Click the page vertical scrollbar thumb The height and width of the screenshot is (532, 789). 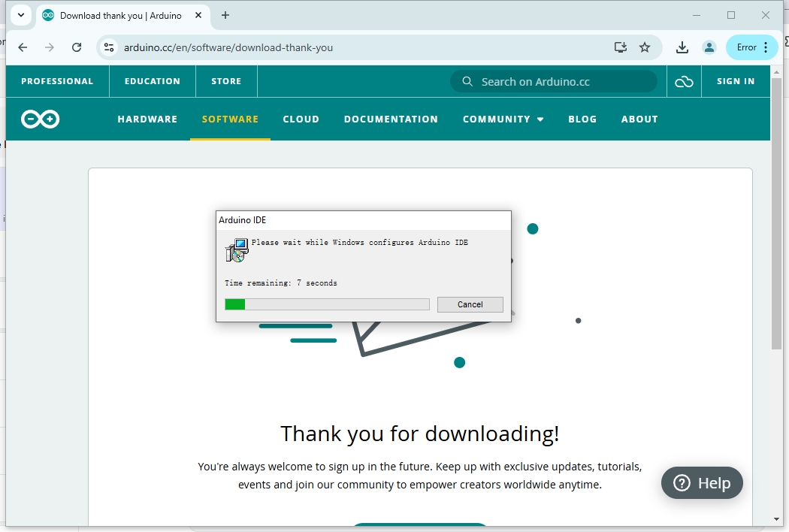[777, 213]
